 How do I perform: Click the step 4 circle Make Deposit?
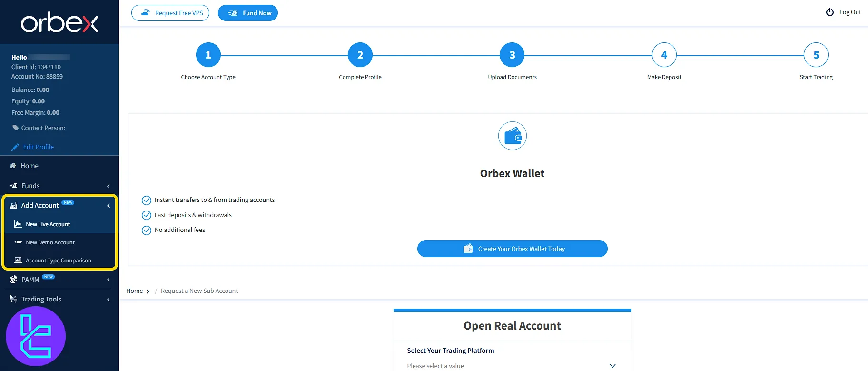coord(664,55)
